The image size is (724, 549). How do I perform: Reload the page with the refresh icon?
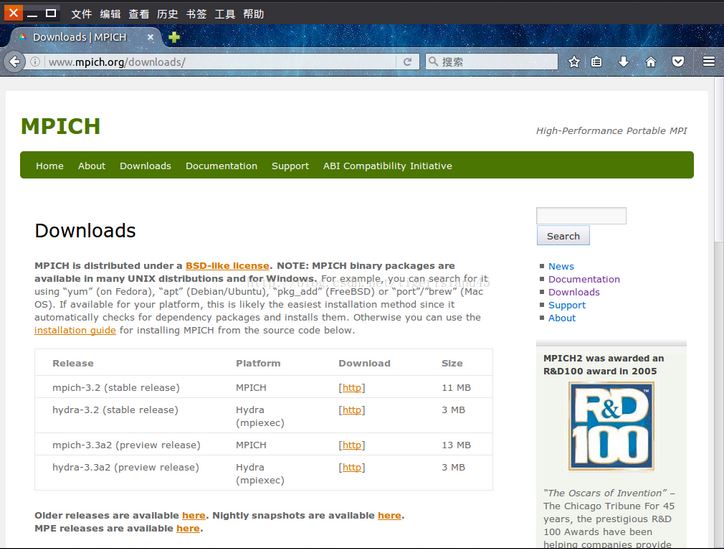click(x=407, y=62)
